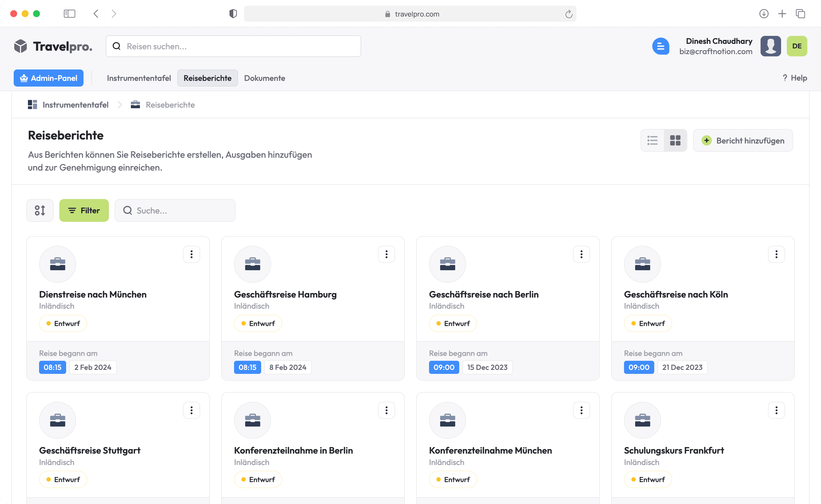Toggle the browser sidebar icon

pos(69,14)
